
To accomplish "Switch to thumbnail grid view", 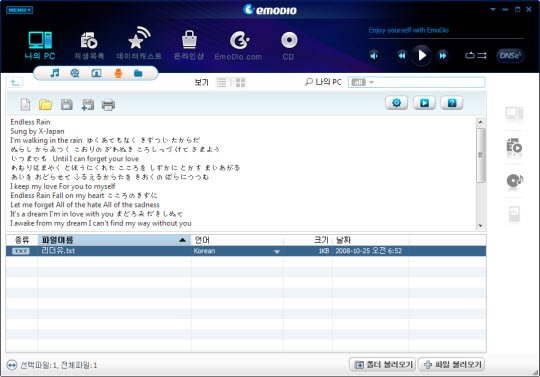I will 240,83.
